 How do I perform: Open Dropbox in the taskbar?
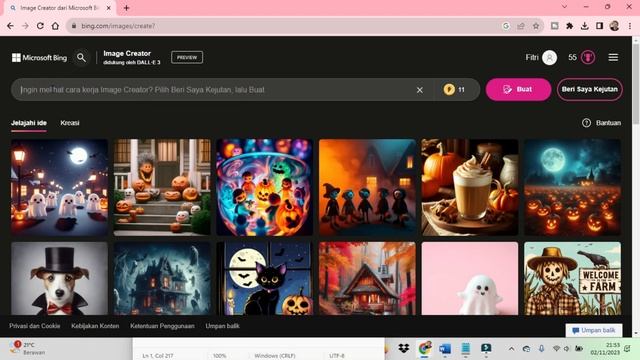point(404,348)
